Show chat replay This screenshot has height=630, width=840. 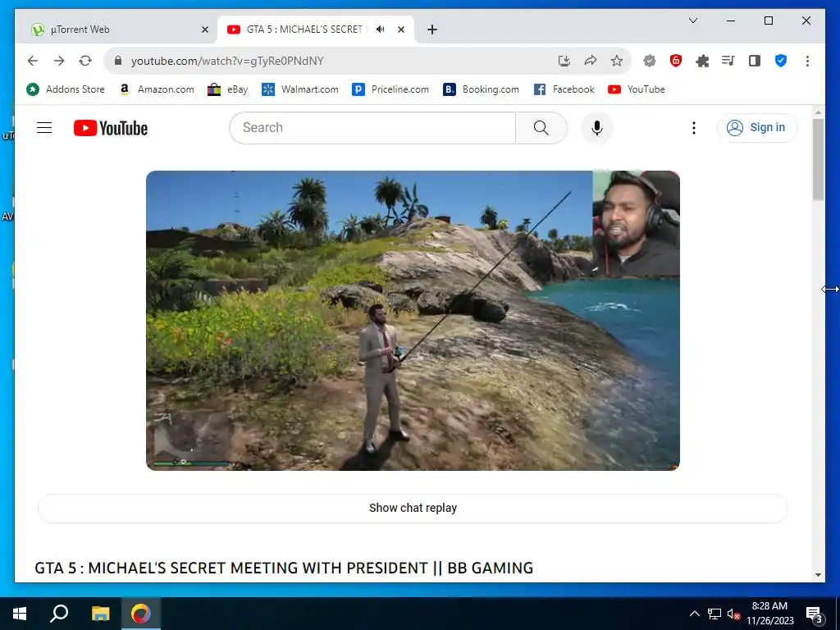pyautogui.click(x=413, y=508)
